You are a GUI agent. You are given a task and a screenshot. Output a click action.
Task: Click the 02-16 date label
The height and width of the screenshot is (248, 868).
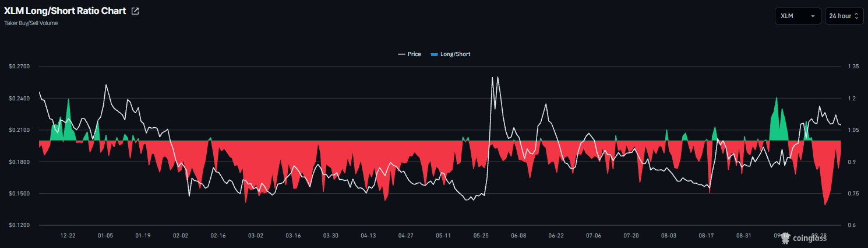pos(218,236)
